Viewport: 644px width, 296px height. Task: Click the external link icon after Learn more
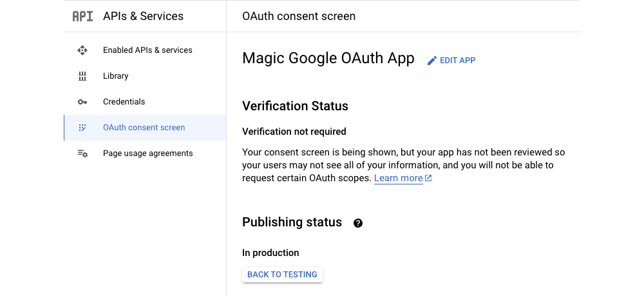click(428, 178)
